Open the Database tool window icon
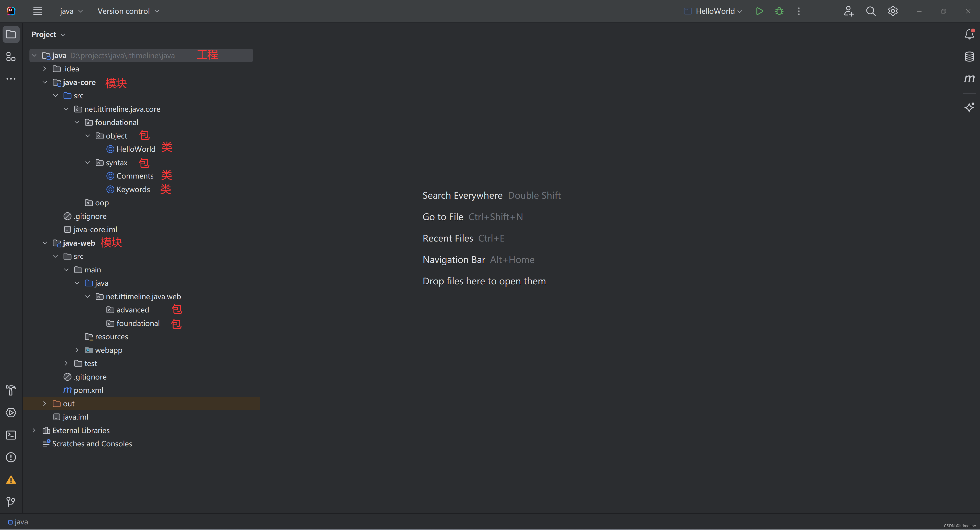 pos(969,57)
